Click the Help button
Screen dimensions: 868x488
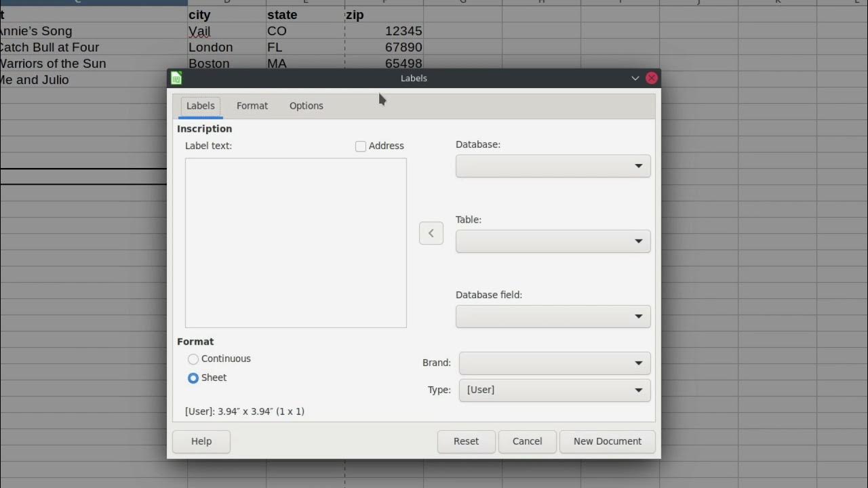pyautogui.click(x=201, y=441)
